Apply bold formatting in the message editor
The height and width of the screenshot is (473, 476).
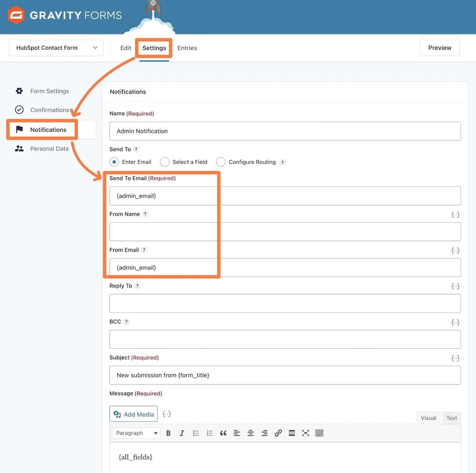(x=168, y=433)
